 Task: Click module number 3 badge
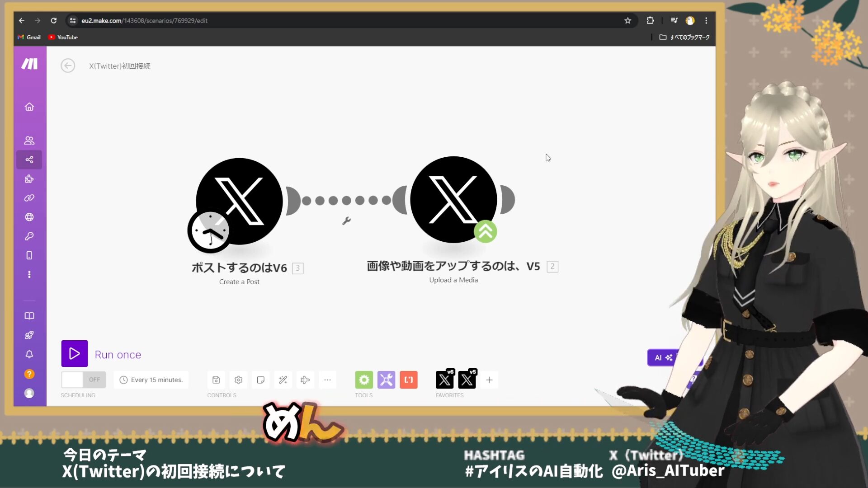click(298, 268)
